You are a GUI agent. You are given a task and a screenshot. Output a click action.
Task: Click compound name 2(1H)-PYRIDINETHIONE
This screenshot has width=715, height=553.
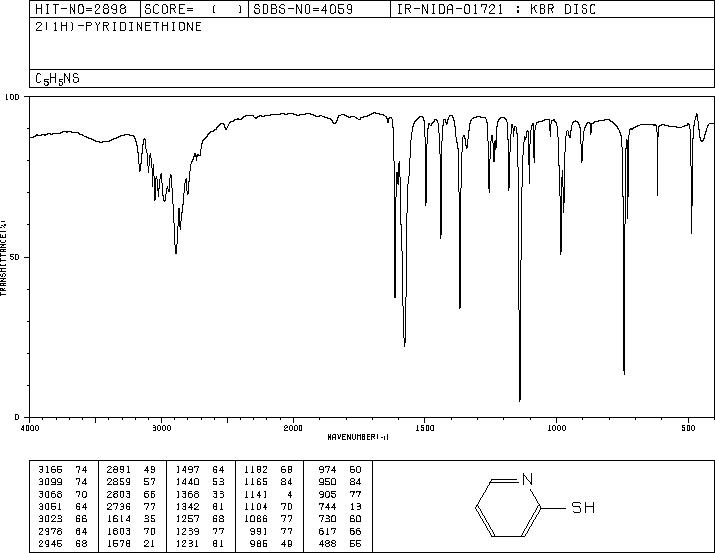119,27
